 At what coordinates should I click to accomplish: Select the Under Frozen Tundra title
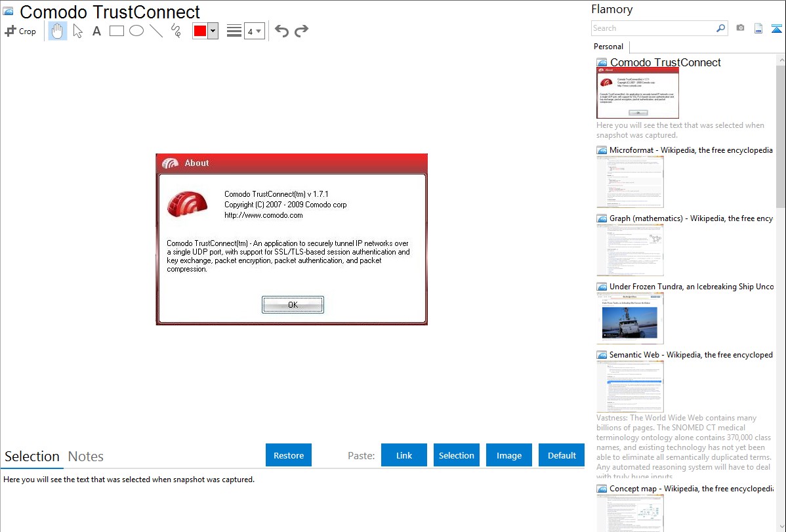[x=692, y=286]
